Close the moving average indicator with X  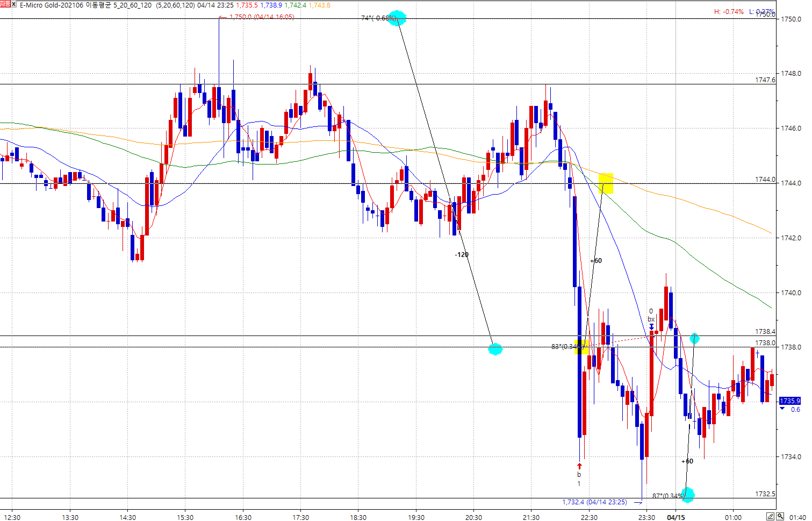click(x=15, y=5)
